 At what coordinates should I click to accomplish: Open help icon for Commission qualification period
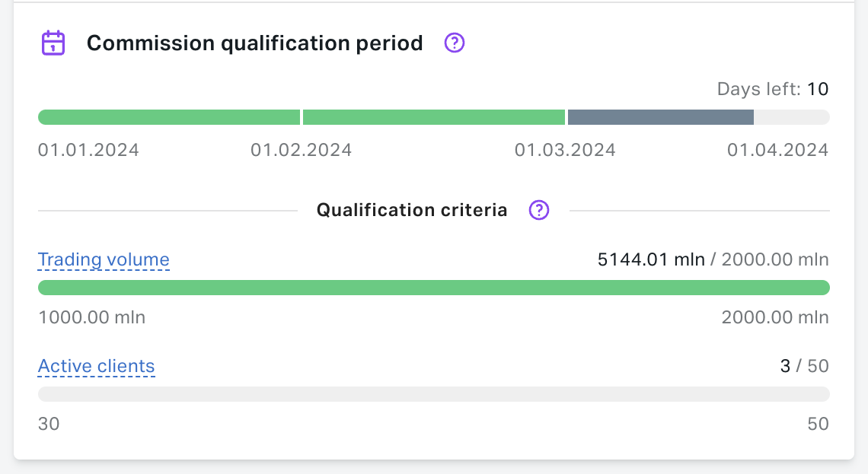click(454, 43)
